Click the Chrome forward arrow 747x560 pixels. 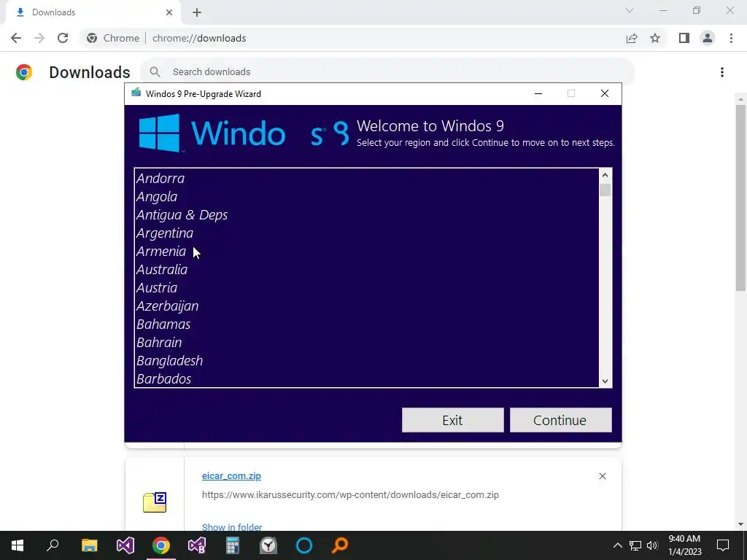(x=39, y=38)
